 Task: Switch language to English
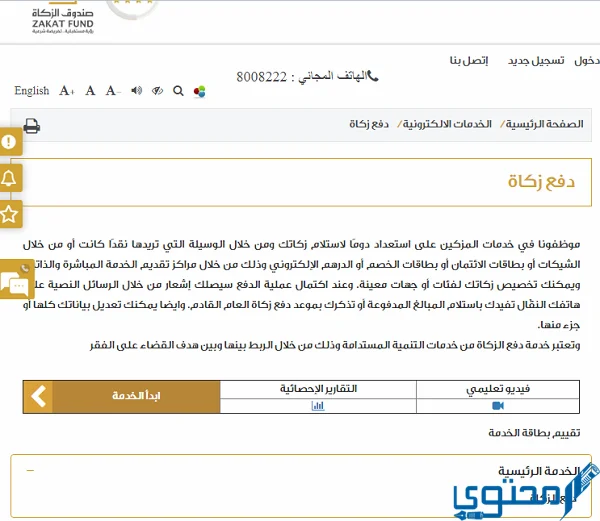coord(32,91)
